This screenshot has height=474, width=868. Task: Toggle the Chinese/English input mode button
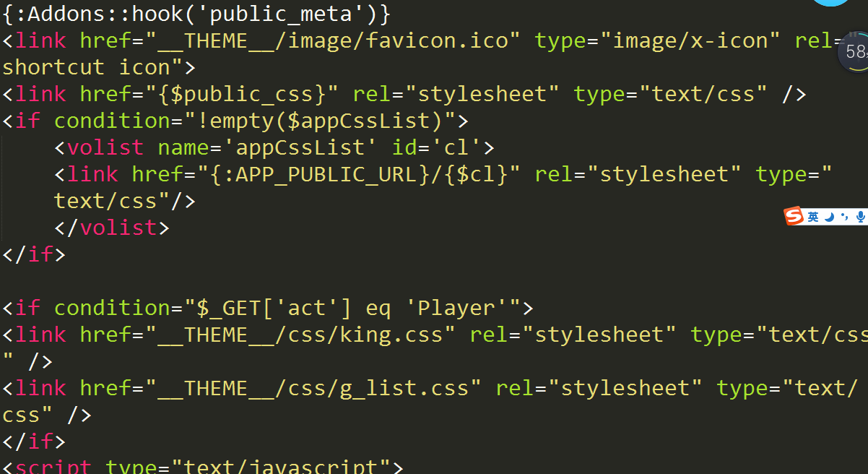(813, 217)
